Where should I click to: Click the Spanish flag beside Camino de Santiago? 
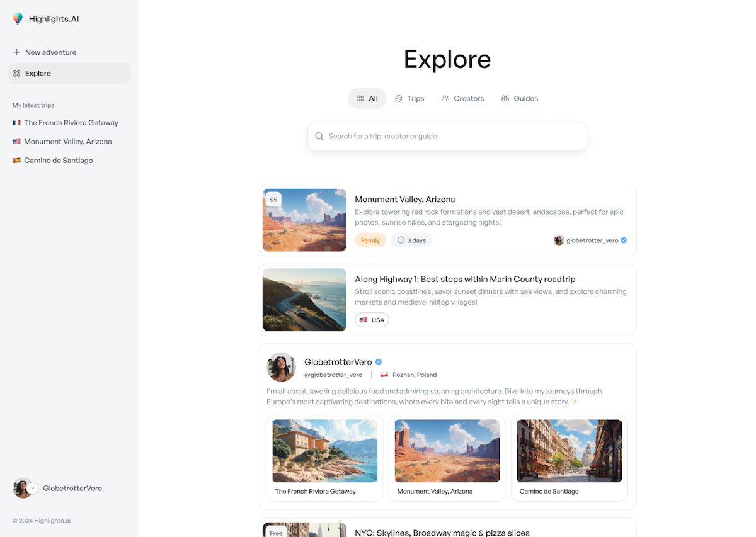[x=16, y=160]
